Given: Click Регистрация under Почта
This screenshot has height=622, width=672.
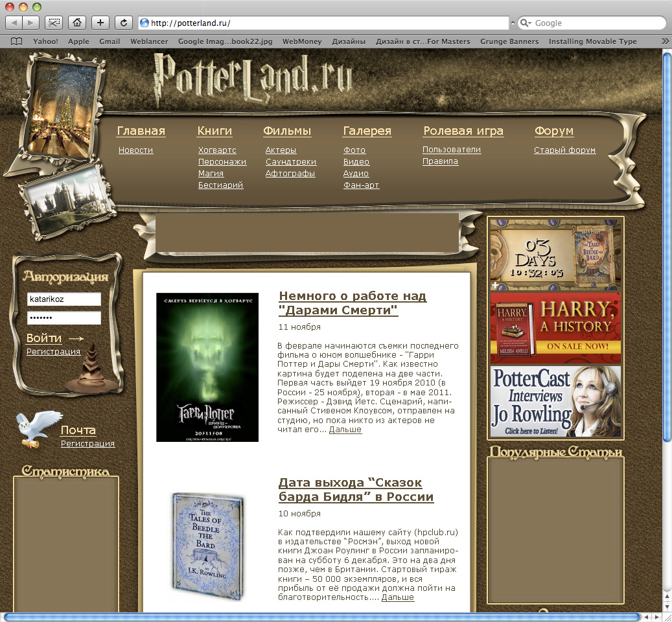Looking at the screenshot, I should (x=87, y=444).
